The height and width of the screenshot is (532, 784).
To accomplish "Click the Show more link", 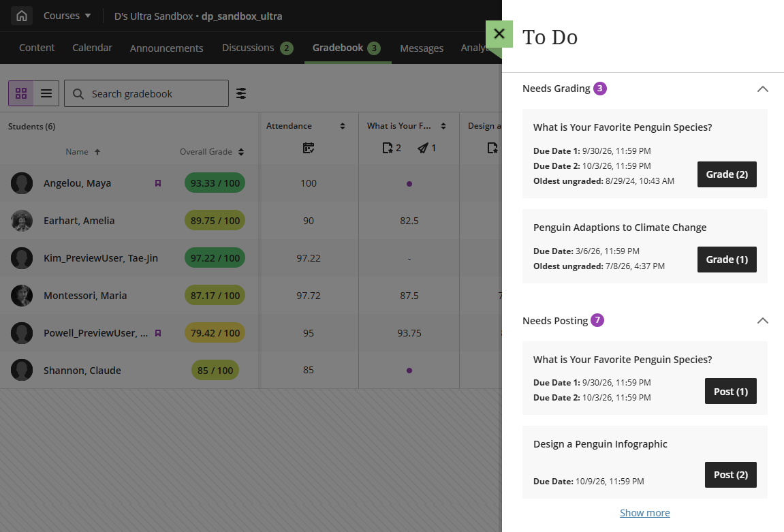I will [644, 513].
